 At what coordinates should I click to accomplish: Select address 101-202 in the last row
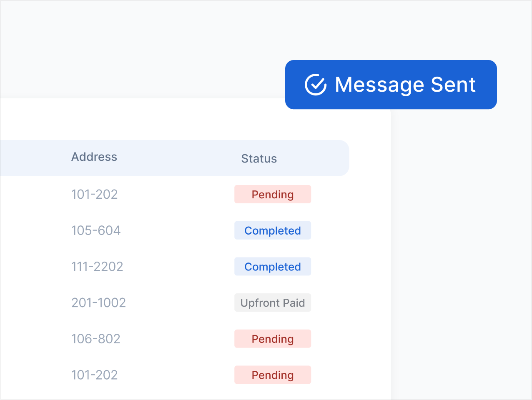95,375
